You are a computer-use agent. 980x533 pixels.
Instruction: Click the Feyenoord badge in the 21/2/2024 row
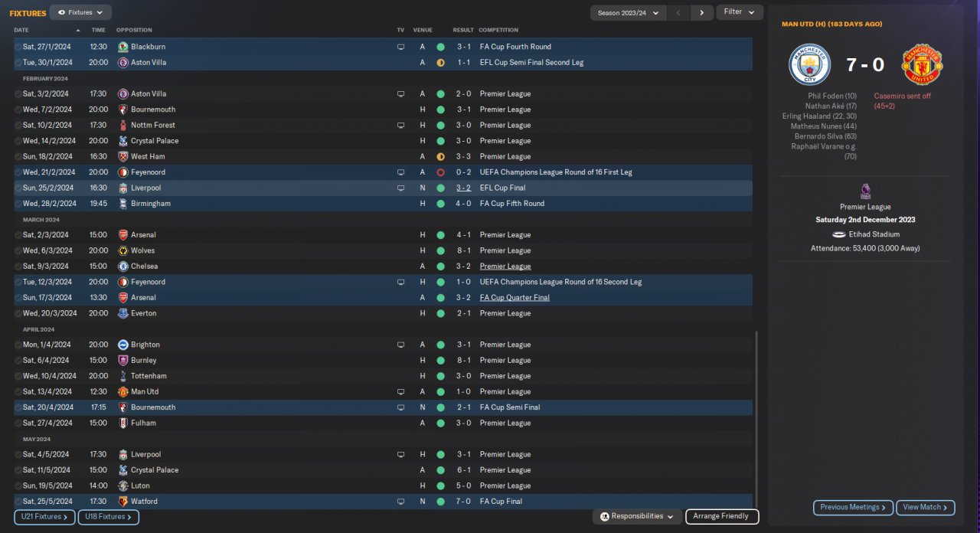click(122, 172)
